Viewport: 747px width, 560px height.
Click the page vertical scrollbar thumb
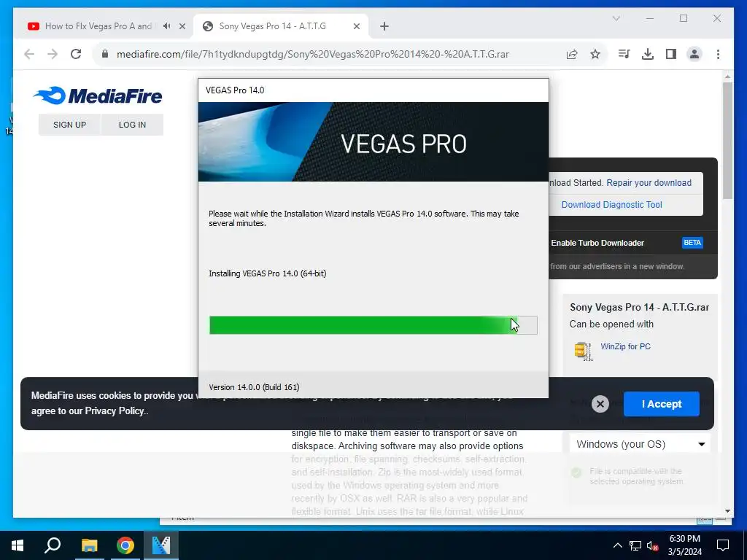tap(727, 141)
